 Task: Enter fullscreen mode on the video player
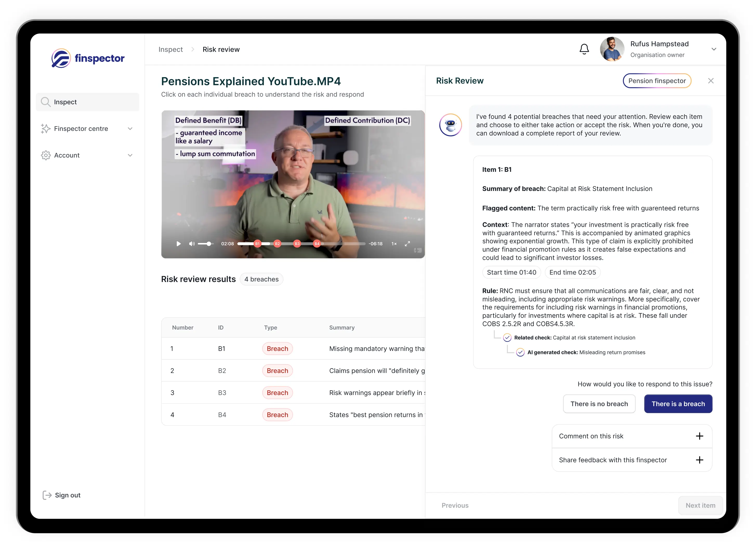[407, 243]
